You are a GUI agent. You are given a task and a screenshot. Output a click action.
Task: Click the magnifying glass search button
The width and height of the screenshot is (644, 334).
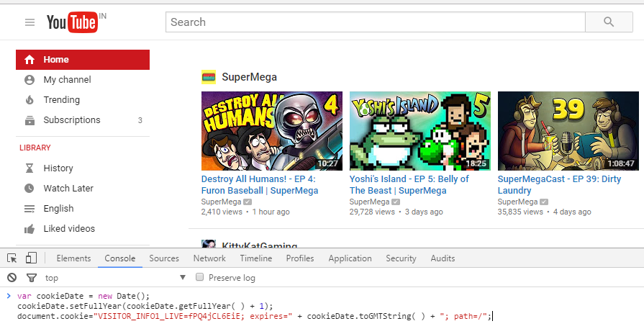[x=609, y=22]
